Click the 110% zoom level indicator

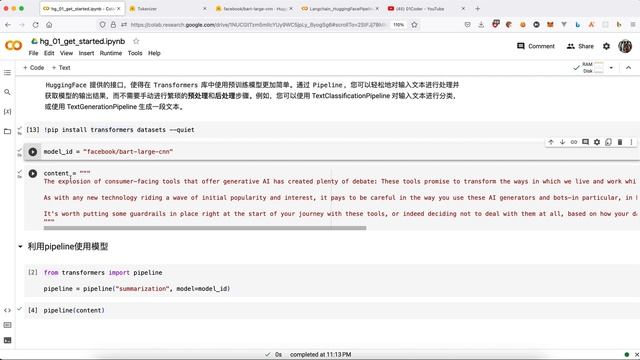pos(398,25)
